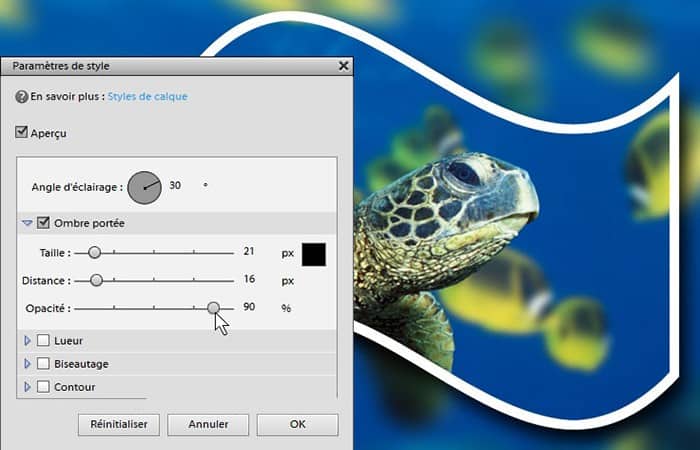
Task: Open the Styles de calque link
Action: point(147,96)
